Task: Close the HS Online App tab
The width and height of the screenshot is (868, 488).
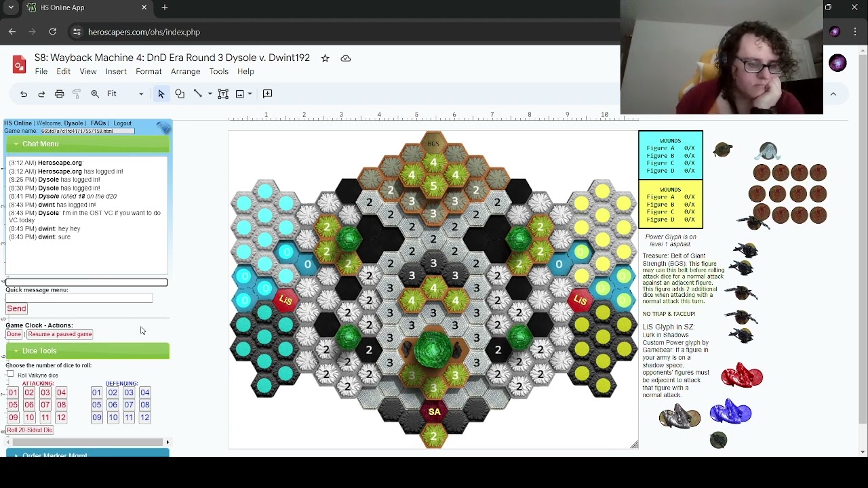Action: [x=144, y=7]
